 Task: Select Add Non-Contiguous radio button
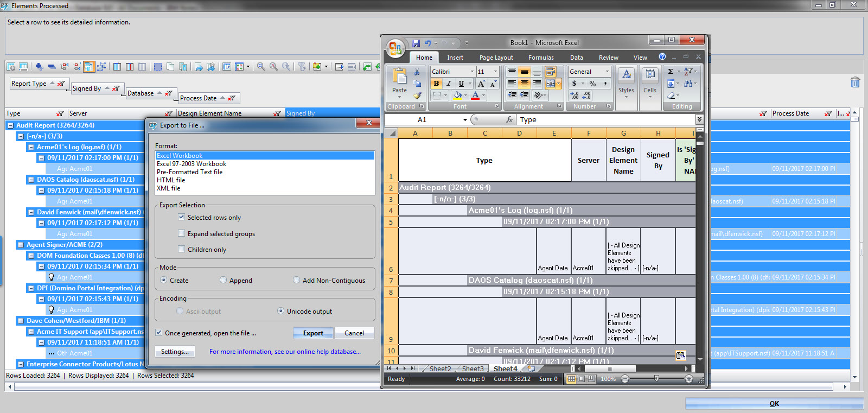tap(296, 280)
